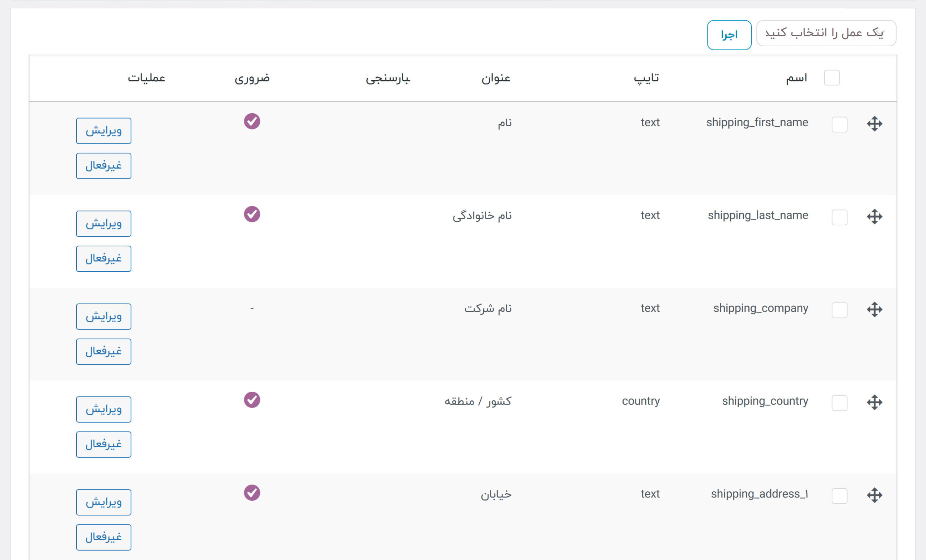Click 'ویرایش' for the shipping_first_name field
Viewport: 926px width, 560px height.
[104, 131]
